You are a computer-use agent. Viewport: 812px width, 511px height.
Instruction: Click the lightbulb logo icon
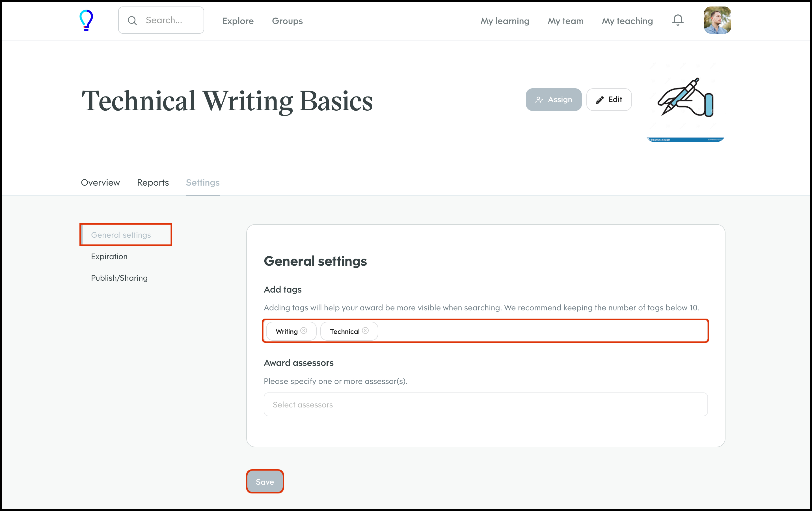coord(86,20)
